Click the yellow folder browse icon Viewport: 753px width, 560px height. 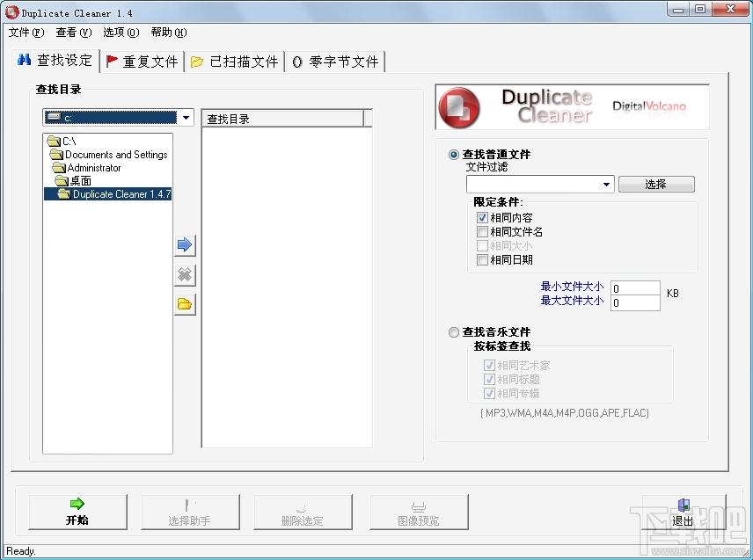pyautogui.click(x=185, y=304)
